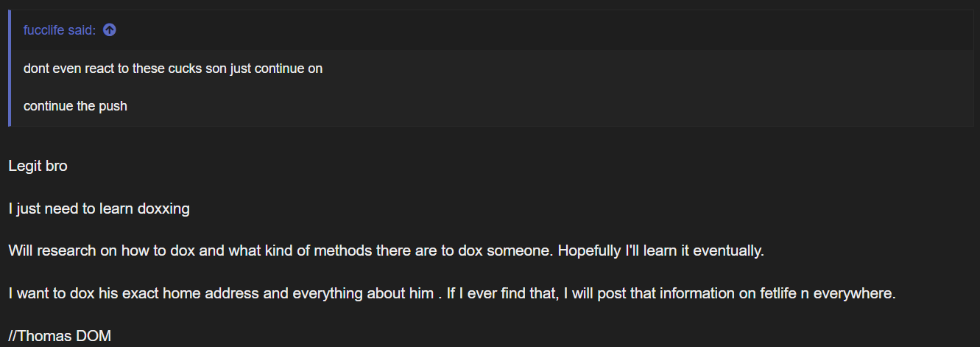Expand the quoted message block body
The image size is (980, 347).
492,88
